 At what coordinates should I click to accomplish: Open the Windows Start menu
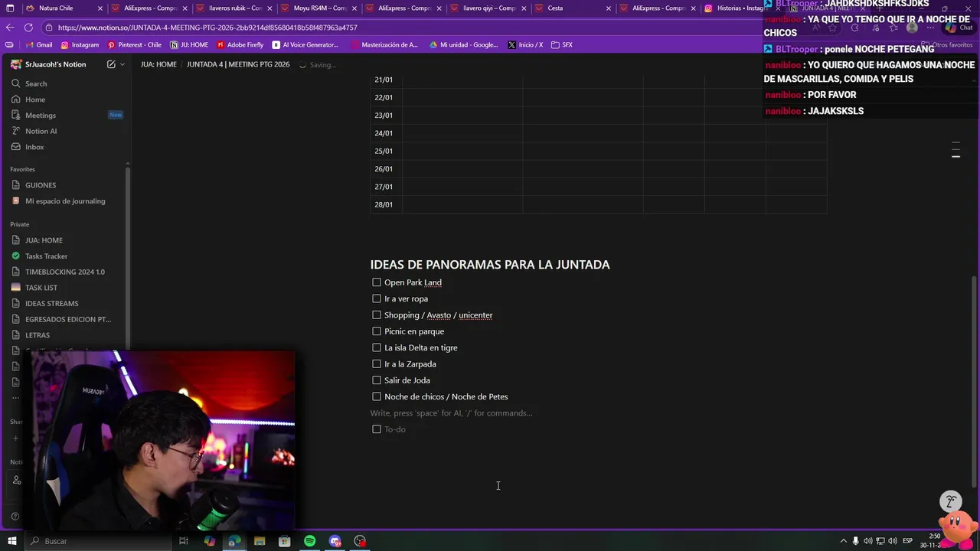(11, 541)
